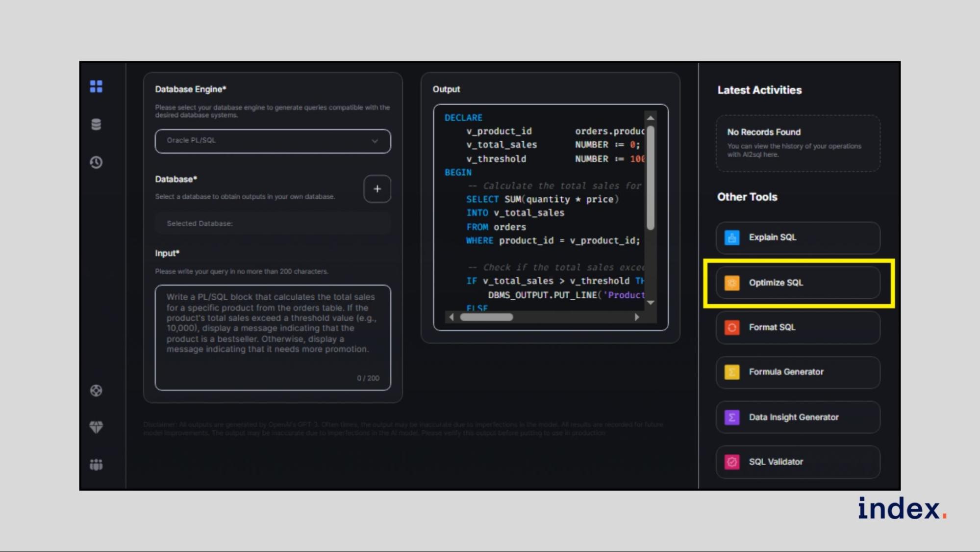Open the dashboard grid icon in sidebar
The width and height of the screenshot is (980, 552).
[x=96, y=86]
